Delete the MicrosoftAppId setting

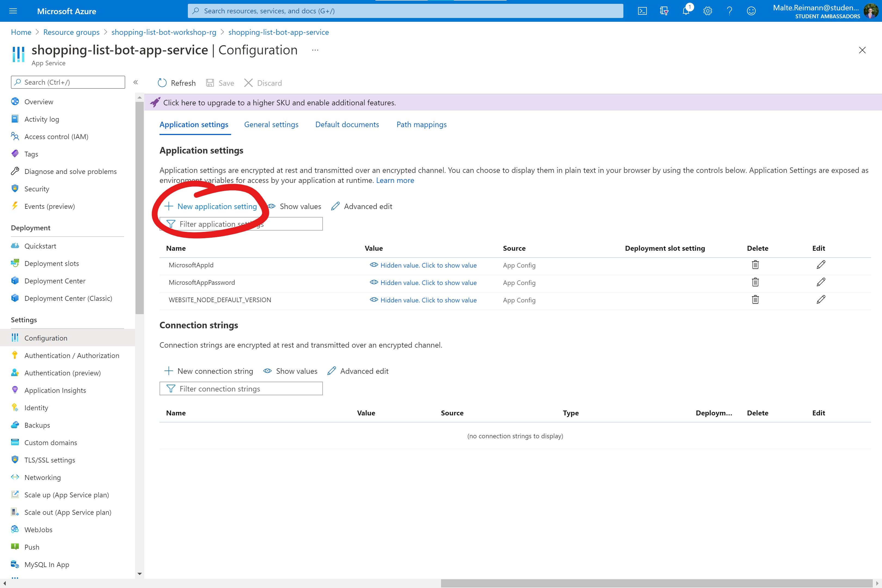point(755,265)
